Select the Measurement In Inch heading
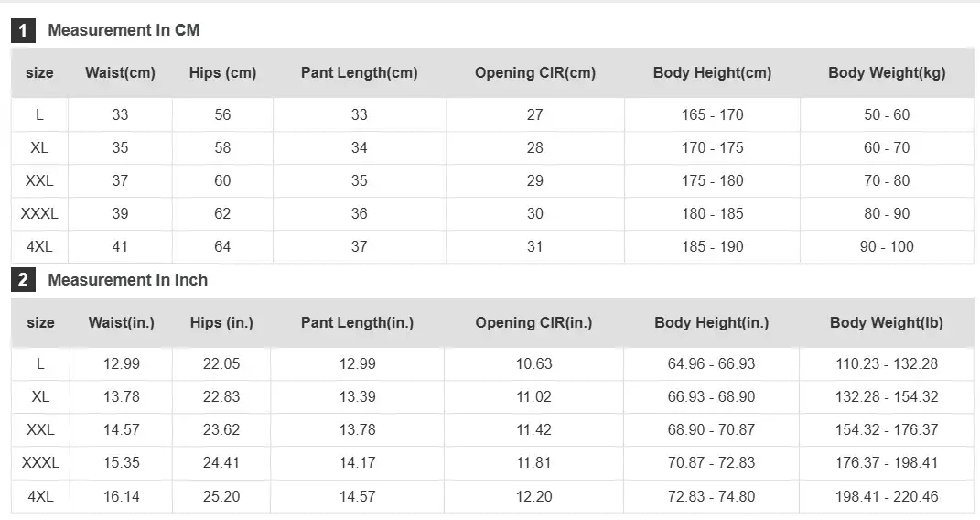Image resolution: width=980 pixels, height=520 pixels. 127,280
